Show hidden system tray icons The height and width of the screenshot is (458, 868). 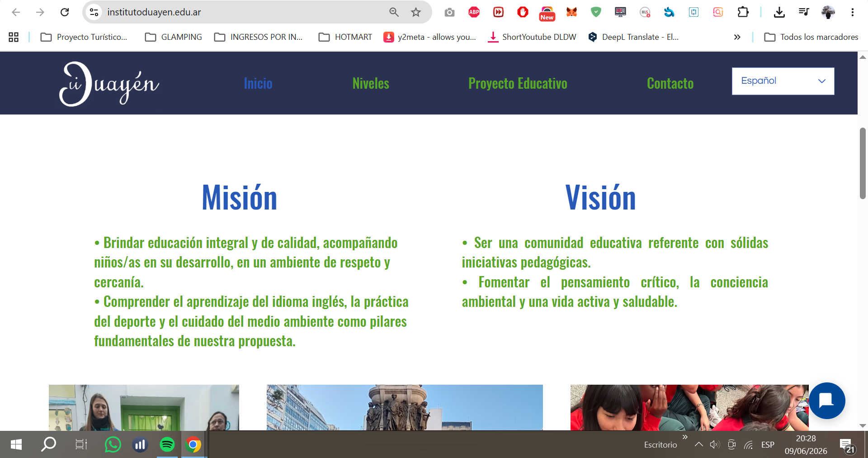point(698,444)
